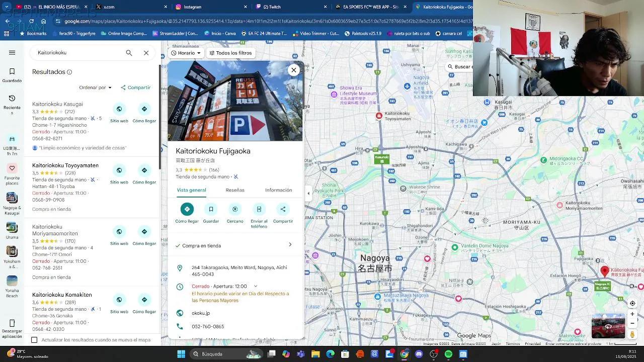This screenshot has height=362, width=644.
Task: Open Todos los filtros
Action: pyautogui.click(x=230, y=53)
